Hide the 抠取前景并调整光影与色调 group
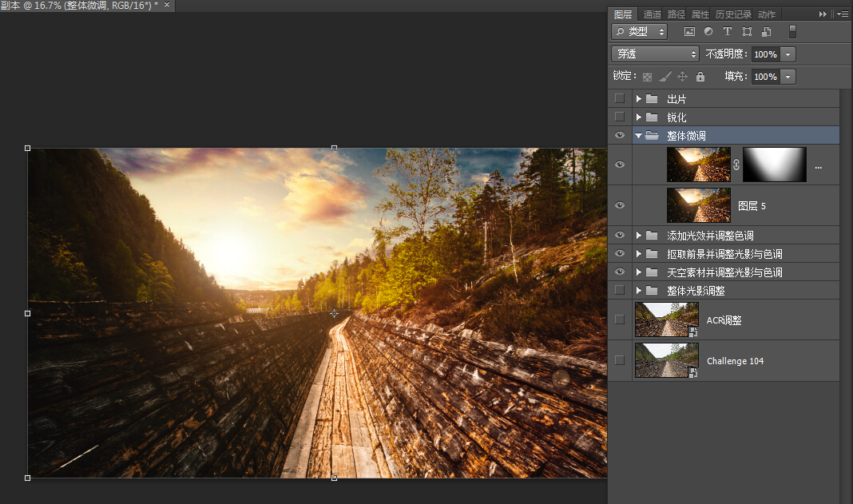 [620, 254]
